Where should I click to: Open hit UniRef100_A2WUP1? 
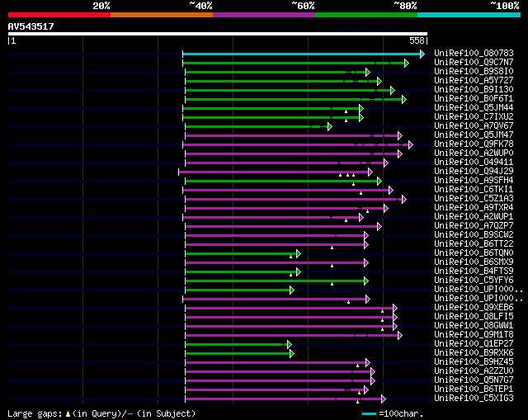pyautogui.click(x=474, y=217)
